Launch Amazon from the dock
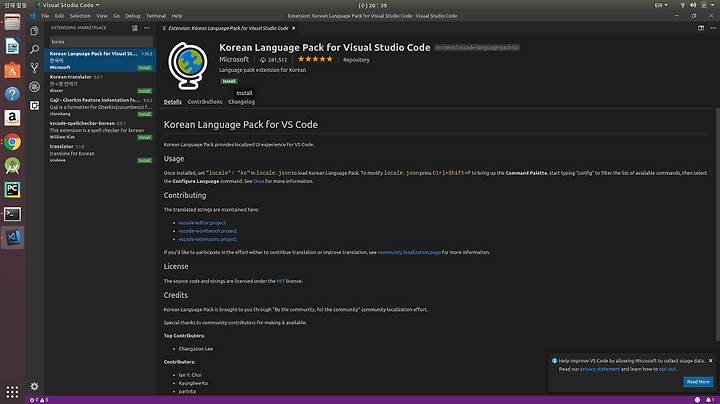 tap(12, 118)
